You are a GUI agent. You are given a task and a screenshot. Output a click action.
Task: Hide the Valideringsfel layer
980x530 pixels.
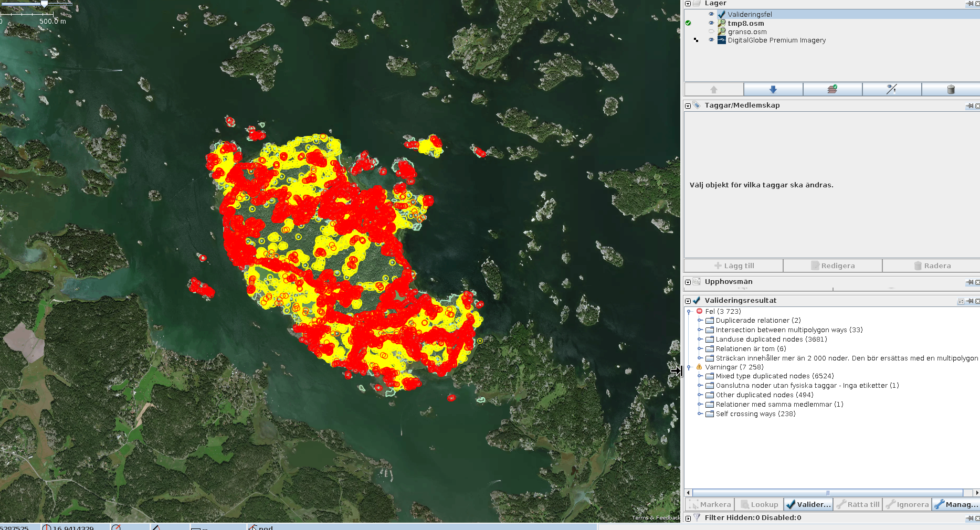711,14
